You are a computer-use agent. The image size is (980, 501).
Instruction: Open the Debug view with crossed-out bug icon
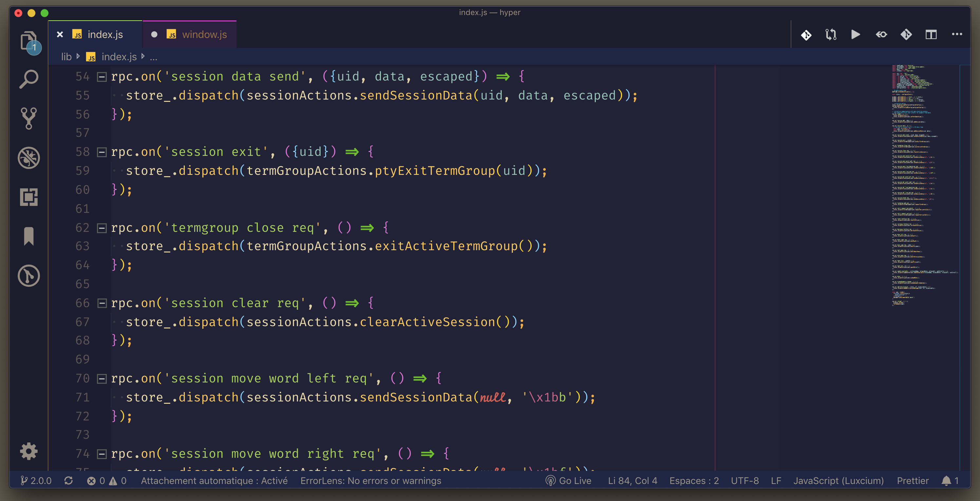click(x=28, y=158)
